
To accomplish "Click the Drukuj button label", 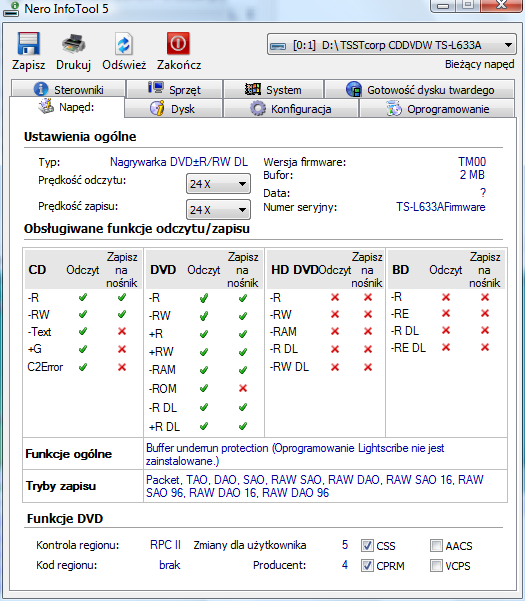I will [x=74, y=65].
